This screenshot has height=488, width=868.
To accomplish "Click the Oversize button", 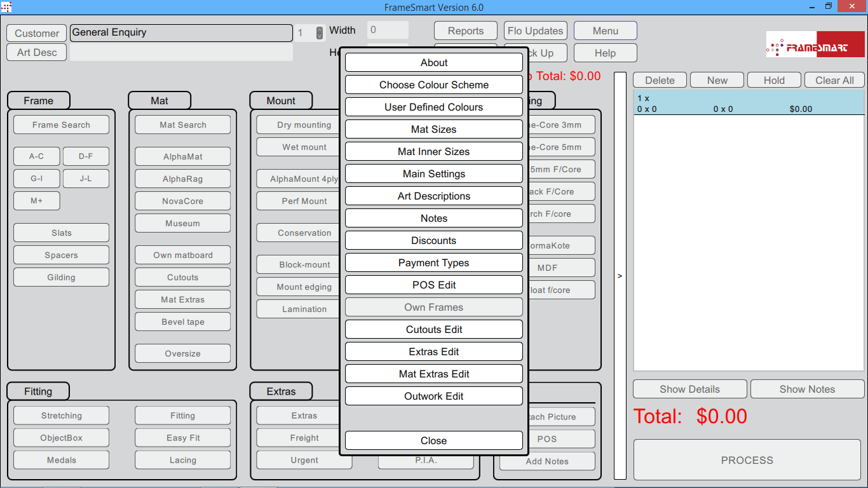I will [183, 353].
